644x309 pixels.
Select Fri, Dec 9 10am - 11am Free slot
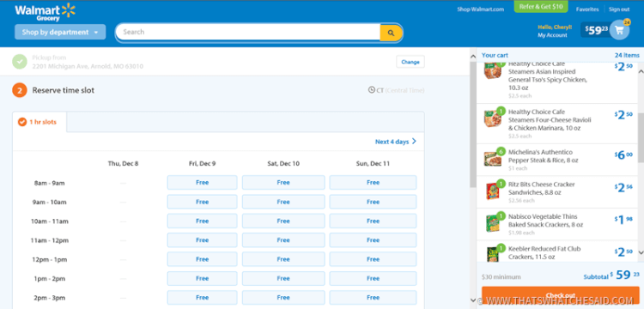(202, 221)
